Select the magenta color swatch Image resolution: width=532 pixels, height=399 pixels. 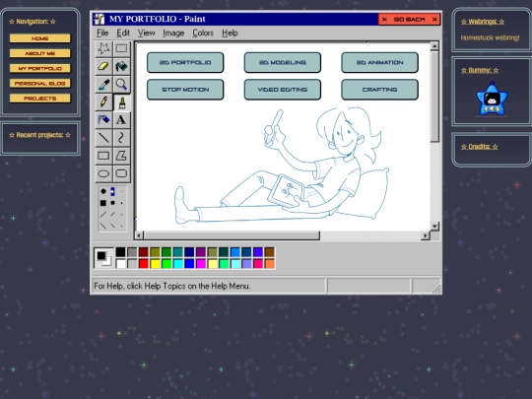tap(201, 264)
